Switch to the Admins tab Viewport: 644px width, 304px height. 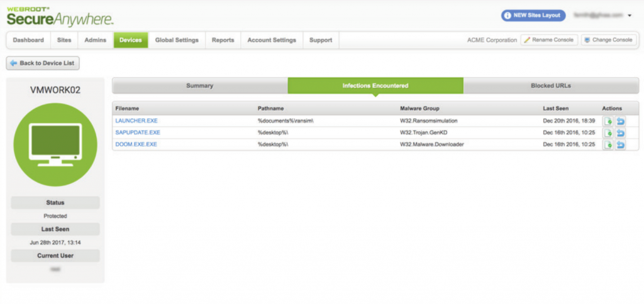pos(96,40)
